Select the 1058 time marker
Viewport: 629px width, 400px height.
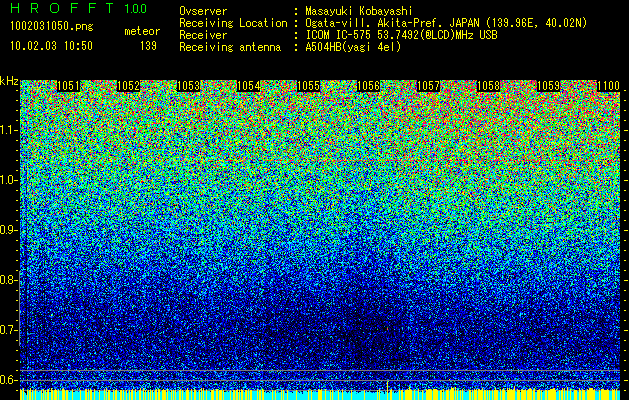click(x=489, y=86)
